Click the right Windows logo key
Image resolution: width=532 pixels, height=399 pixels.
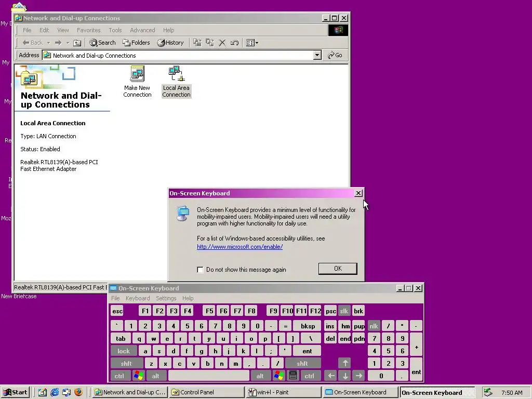pyautogui.click(x=279, y=376)
